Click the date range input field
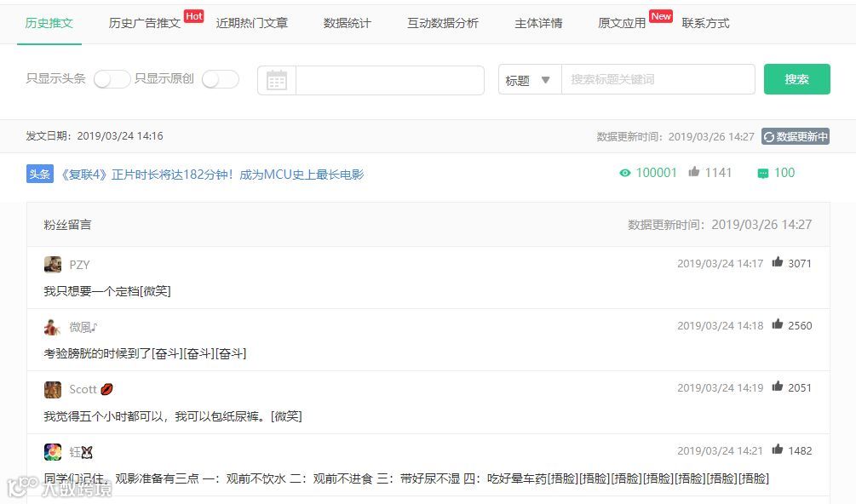This screenshot has width=856, height=504. [x=390, y=80]
